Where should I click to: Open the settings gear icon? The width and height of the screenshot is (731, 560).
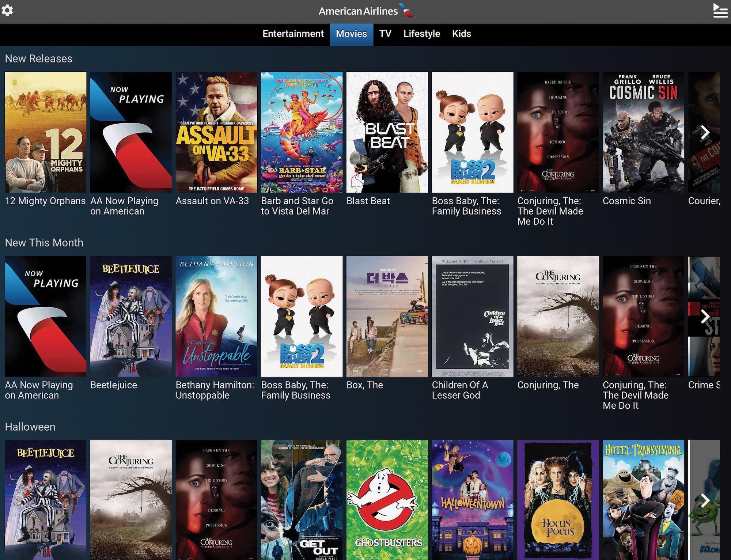(7, 11)
